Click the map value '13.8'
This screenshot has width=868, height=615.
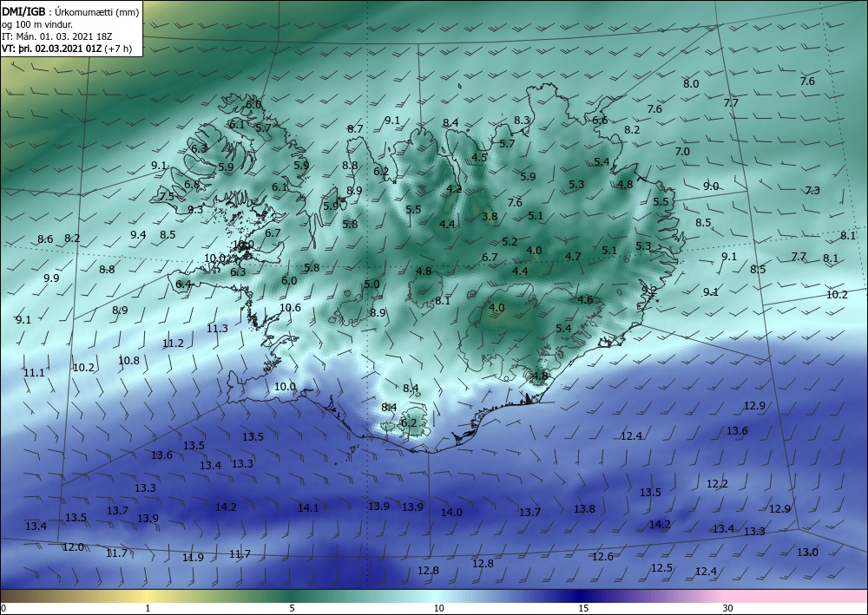(x=584, y=509)
